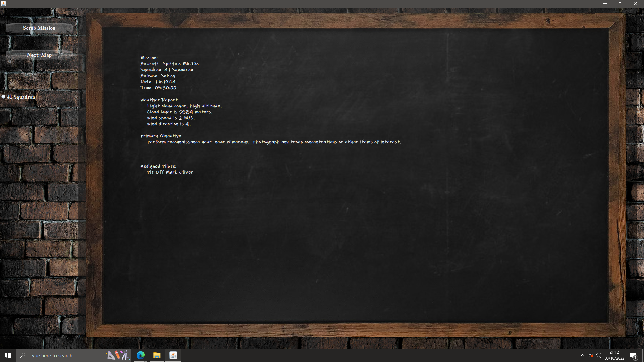Click the Primary Objective heading
This screenshot has height=362, width=644.
click(x=161, y=136)
